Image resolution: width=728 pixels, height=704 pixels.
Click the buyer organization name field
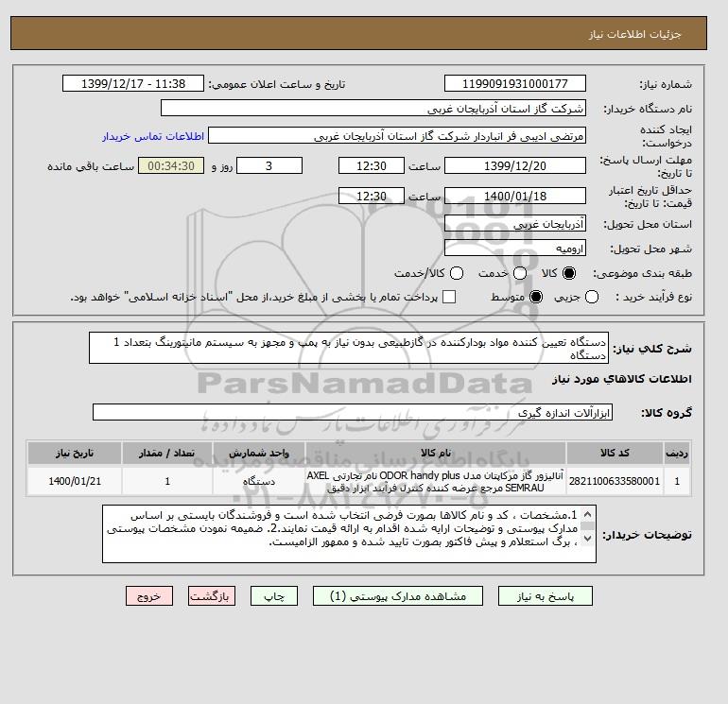pos(373,108)
